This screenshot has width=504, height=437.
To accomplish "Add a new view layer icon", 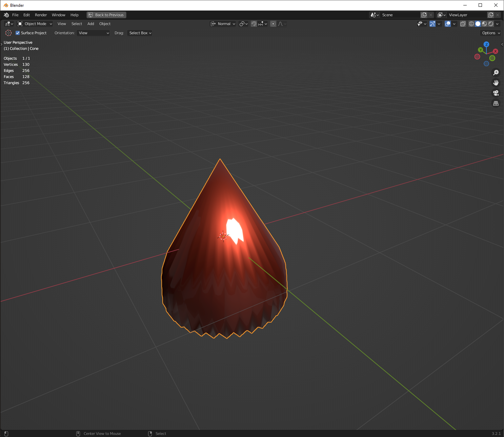I will tap(491, 15).
